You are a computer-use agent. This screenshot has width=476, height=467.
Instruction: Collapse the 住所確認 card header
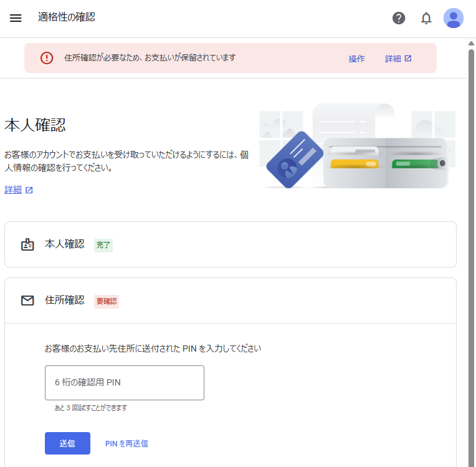tap(231, 301)
